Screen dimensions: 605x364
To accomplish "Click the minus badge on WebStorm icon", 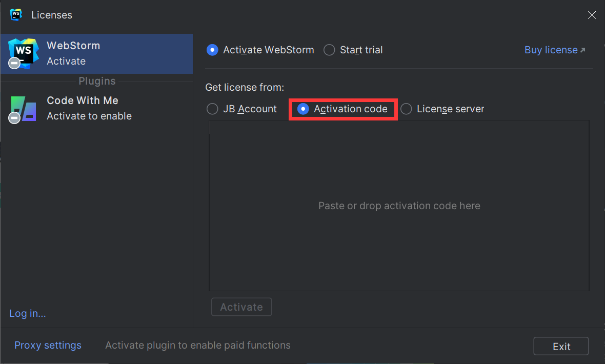I will pyautogui.click(x=14, y=63).
